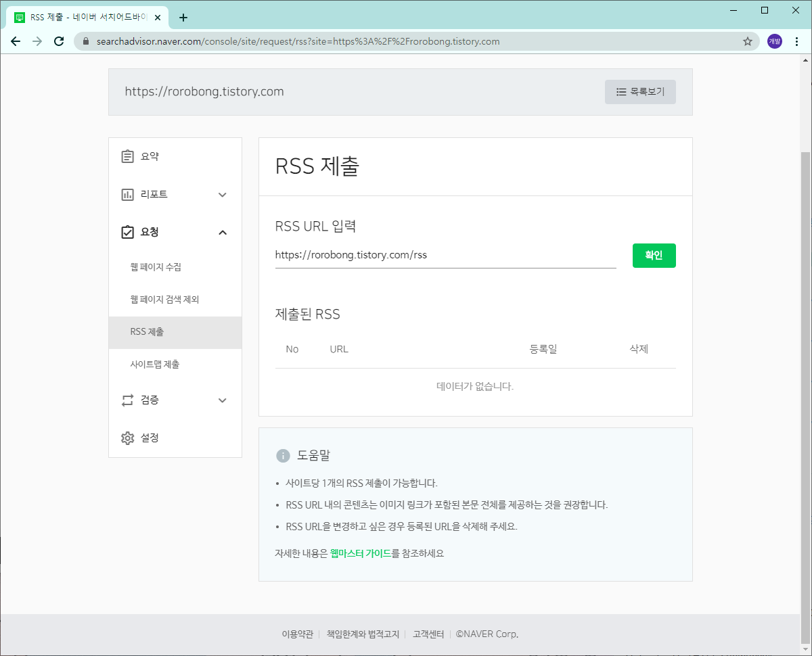The height and width of the screenshot is (656, 812).
Task: Click the browser forward arrow
Action: [37, 41]
